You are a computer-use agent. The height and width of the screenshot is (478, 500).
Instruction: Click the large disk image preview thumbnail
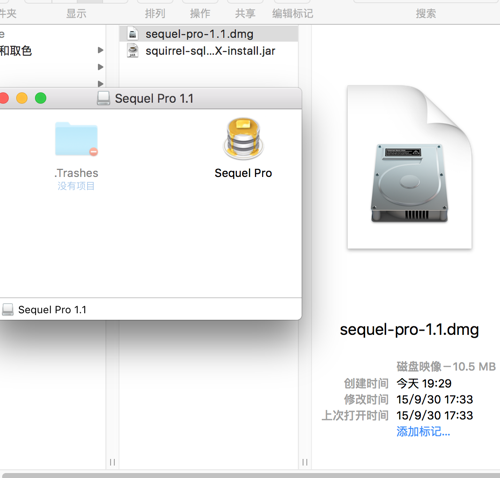(x=409, y=167)
